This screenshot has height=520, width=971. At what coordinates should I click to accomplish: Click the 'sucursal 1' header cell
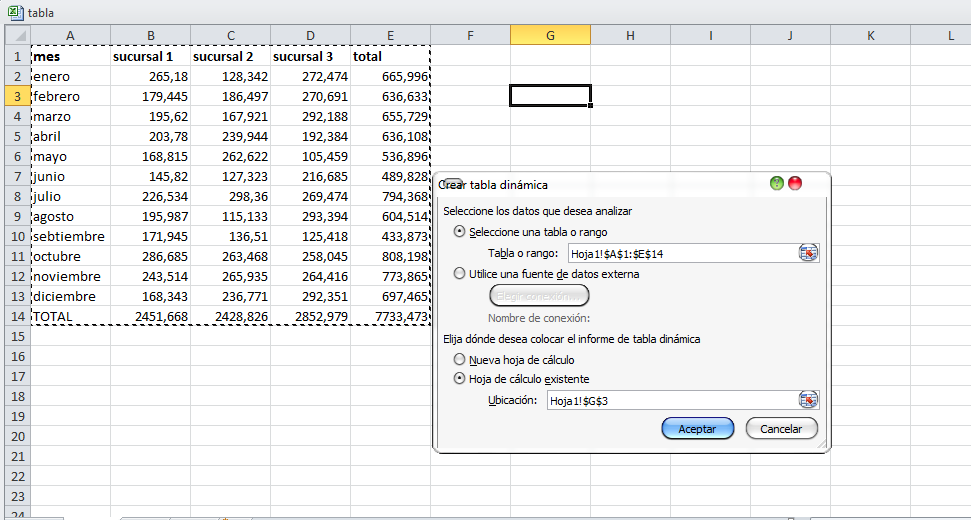[150, 56]
